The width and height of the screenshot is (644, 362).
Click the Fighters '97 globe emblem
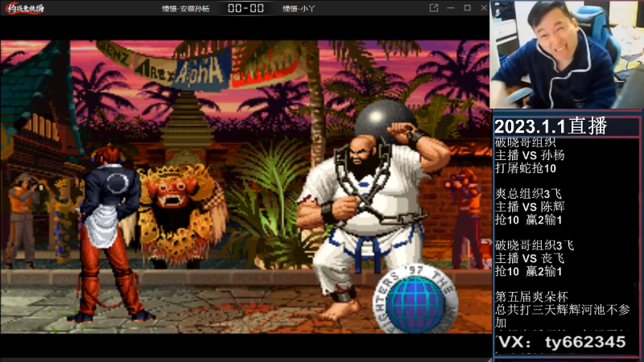click(415, 298)
